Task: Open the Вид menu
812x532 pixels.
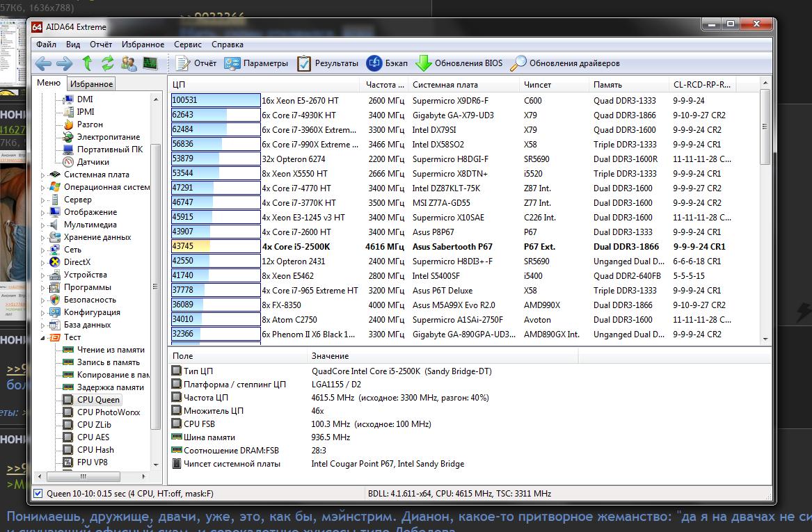Action: point(73,45)
